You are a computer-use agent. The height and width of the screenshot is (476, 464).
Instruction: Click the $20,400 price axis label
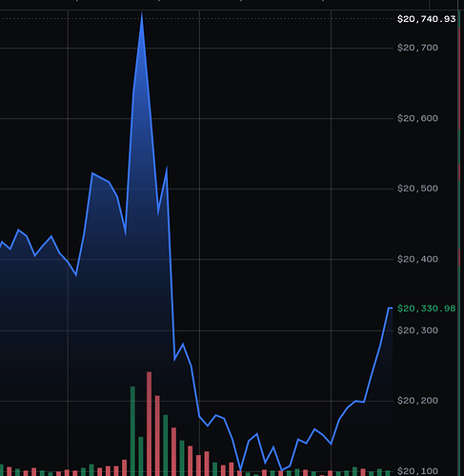pyautogui.click(x=417, y=260)
